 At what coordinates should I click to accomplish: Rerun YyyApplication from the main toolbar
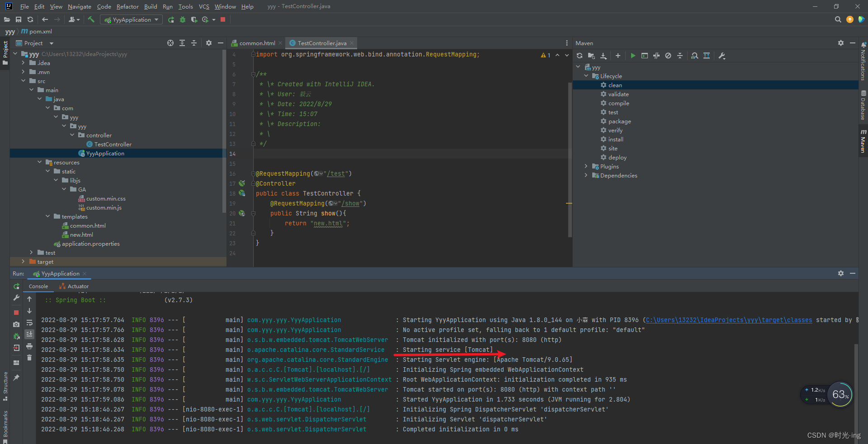pyautogui.click(x=171, y=19)
